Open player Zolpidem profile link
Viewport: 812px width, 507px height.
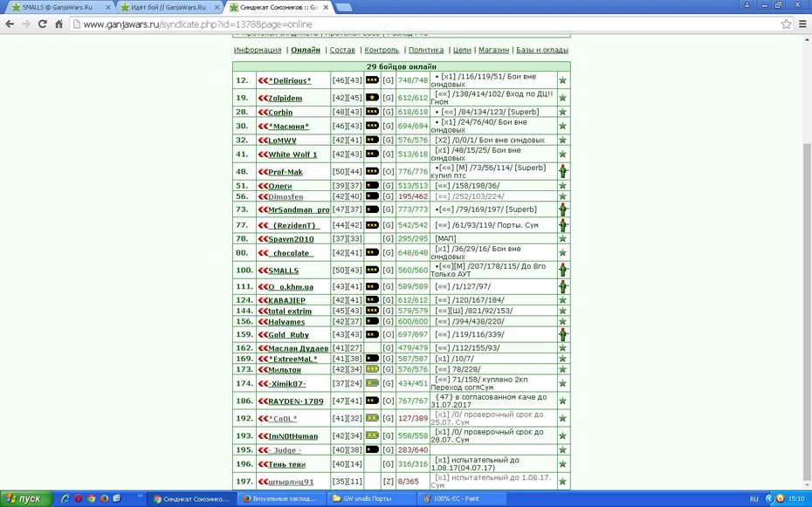(x=285, y=99)
